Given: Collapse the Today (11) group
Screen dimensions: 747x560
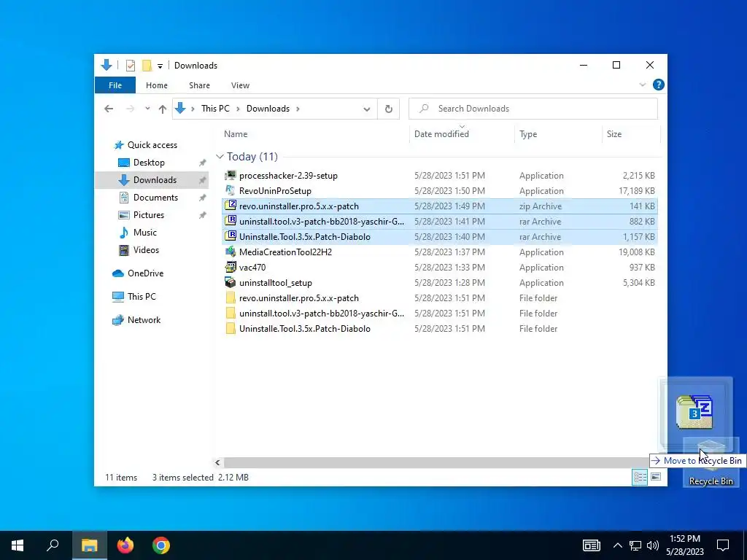Looking at the screenshot, I should coord(220,157).
